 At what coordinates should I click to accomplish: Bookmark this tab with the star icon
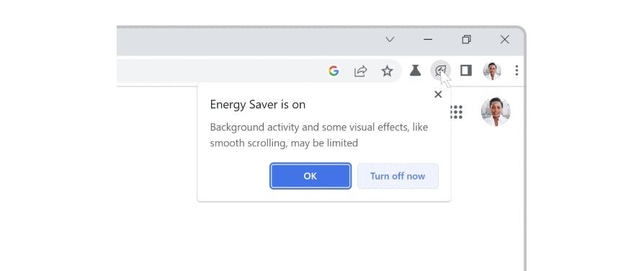coord(387,71)
